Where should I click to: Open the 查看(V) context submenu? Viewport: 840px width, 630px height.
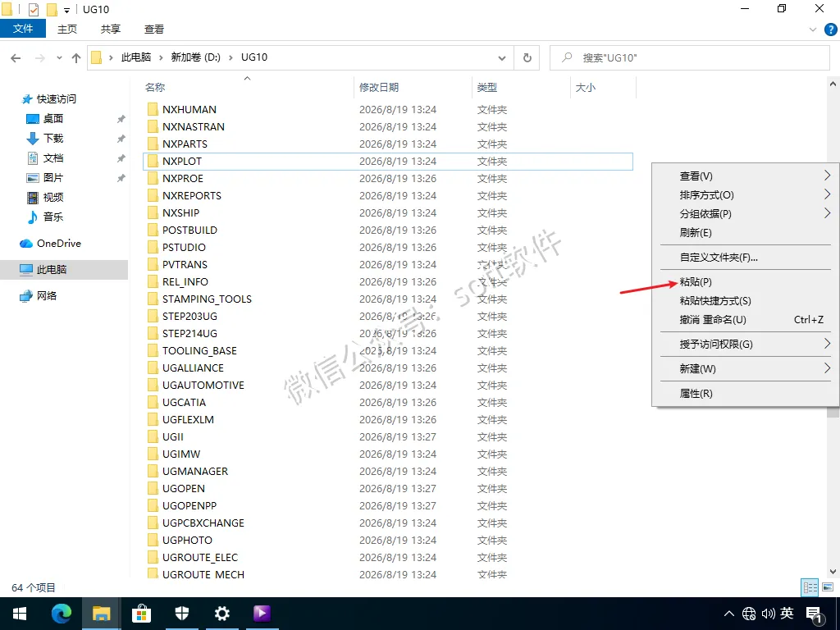pos(745,176)
